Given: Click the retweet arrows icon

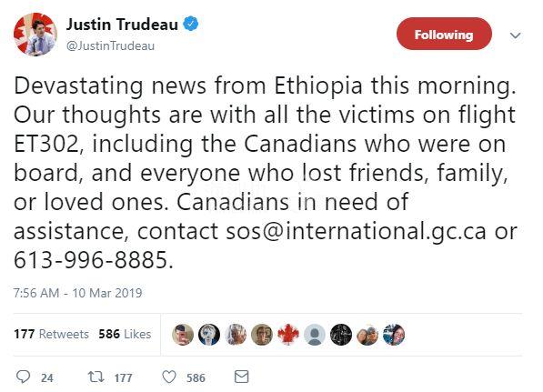Looking at the screenshot, I should click(96, 377).
